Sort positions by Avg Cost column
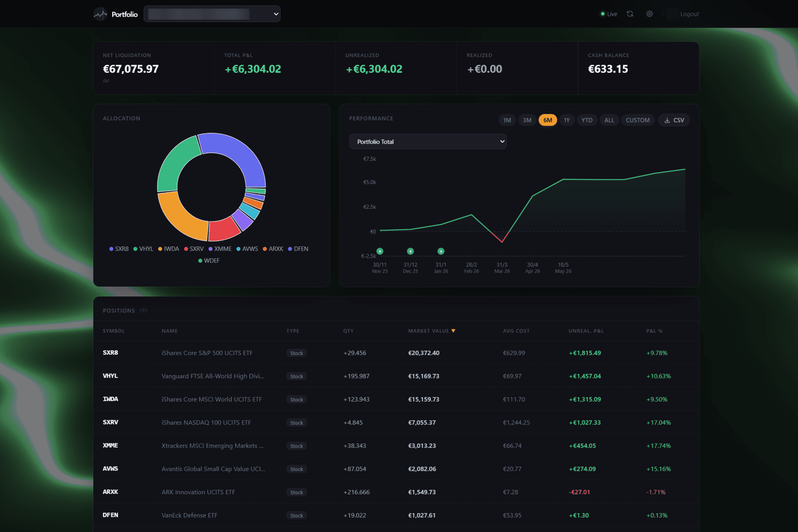This screenshot has height=532, width=798. [516, 331]
